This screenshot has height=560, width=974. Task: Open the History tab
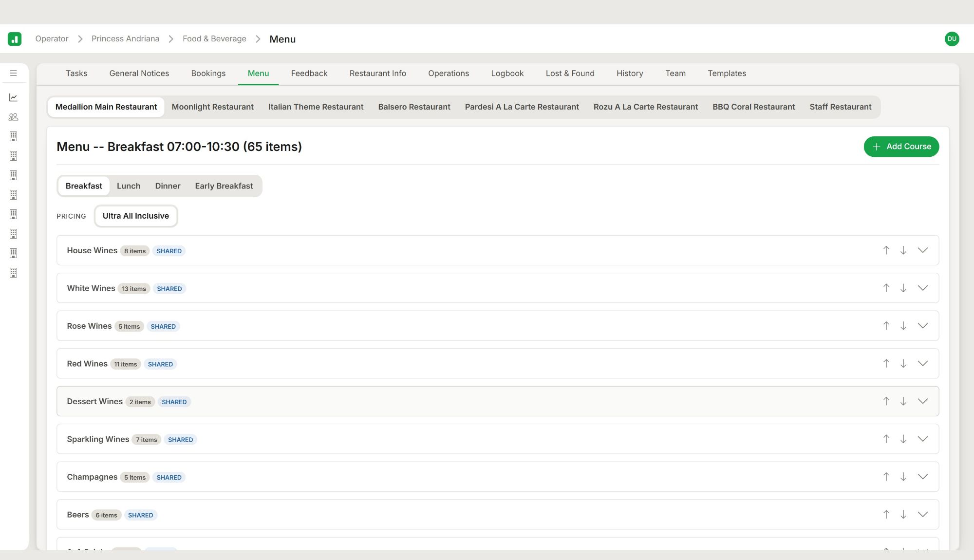(x=630, y=74)
